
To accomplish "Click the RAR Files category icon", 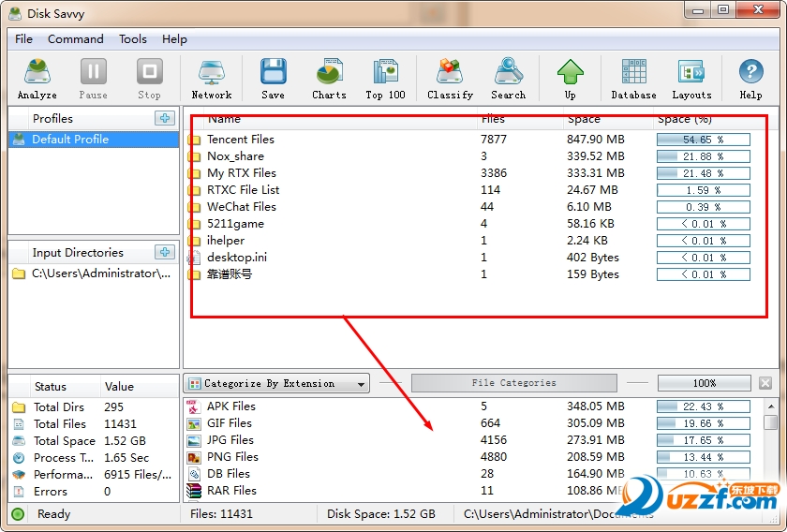I will [x=194, y=491].
